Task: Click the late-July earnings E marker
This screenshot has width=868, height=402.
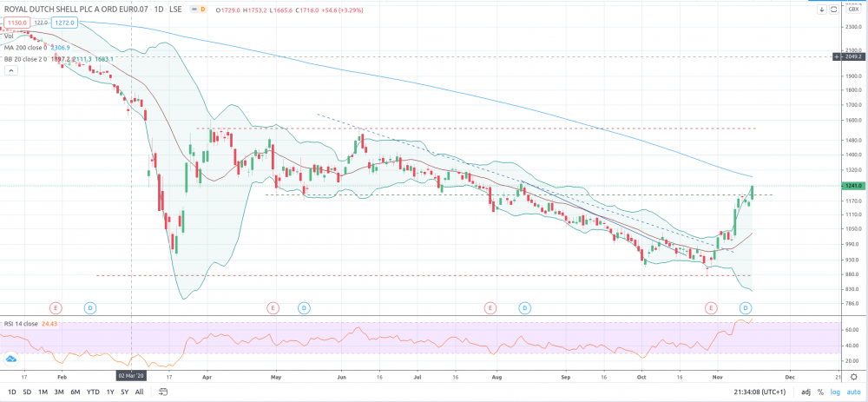Action: 490,306
